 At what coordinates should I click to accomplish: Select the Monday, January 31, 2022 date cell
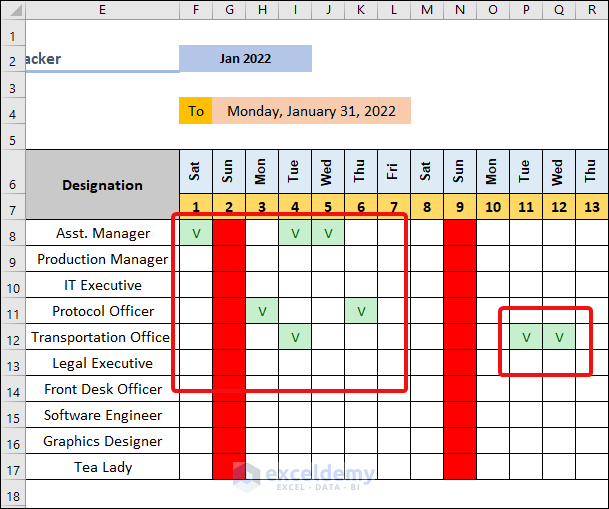click(x=311, y=111)
